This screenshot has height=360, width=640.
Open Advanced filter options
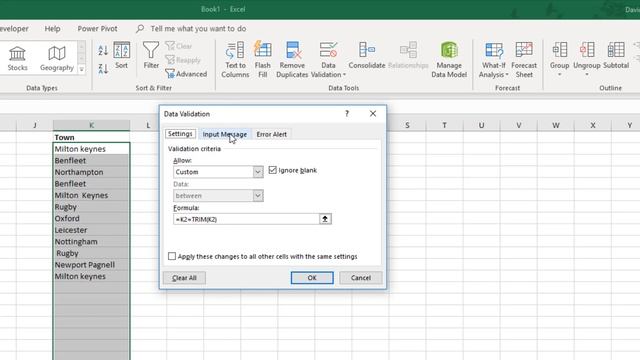pos(186,74)
